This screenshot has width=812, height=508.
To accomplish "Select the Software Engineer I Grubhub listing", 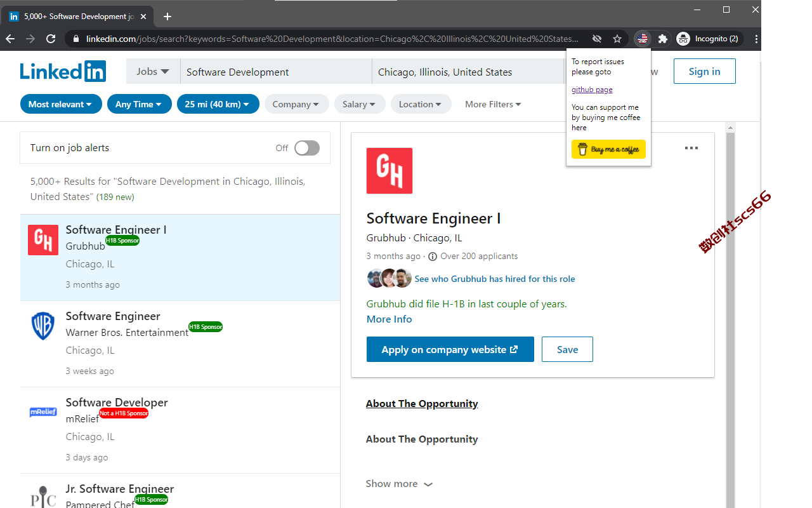I will [180, 257].
